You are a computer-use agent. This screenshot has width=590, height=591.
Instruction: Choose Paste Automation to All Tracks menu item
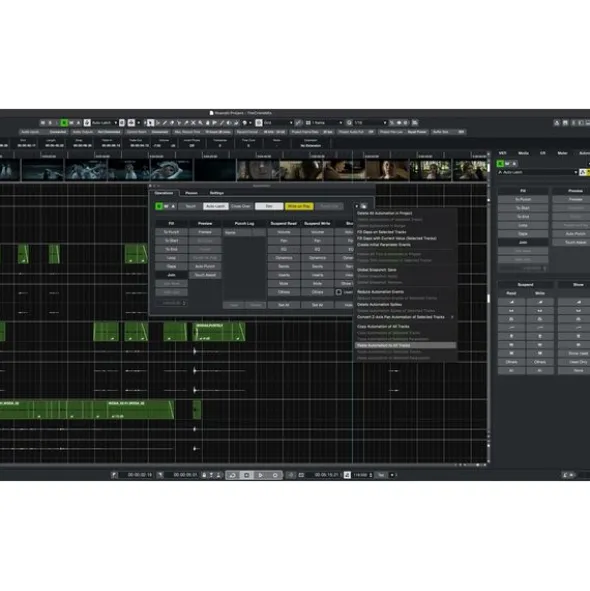(405, 345)
